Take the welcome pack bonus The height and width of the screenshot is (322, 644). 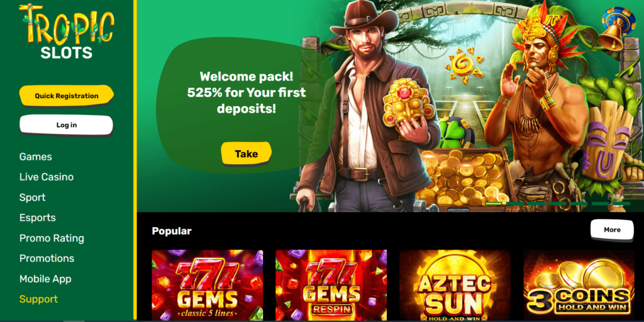click(247, 153)
